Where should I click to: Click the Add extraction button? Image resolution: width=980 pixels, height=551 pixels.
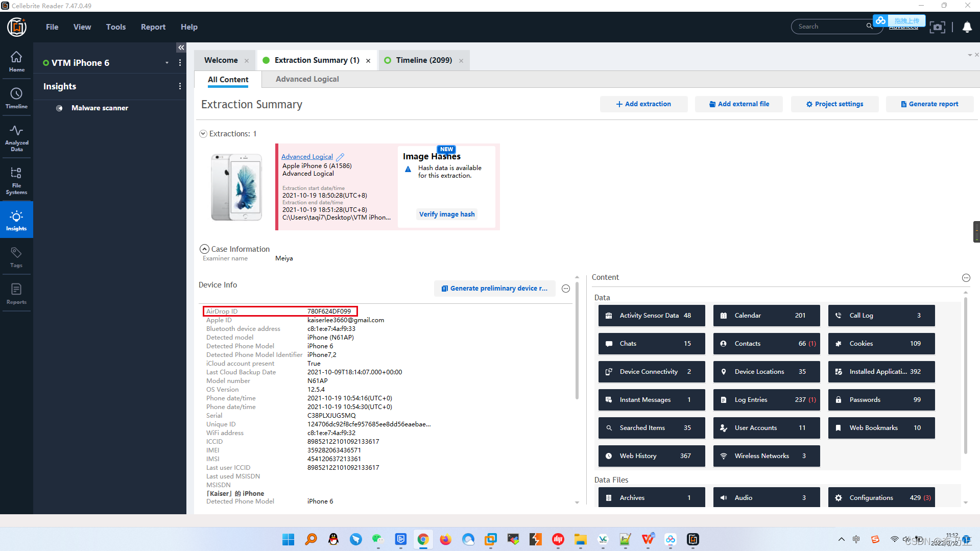pos(643,104)
